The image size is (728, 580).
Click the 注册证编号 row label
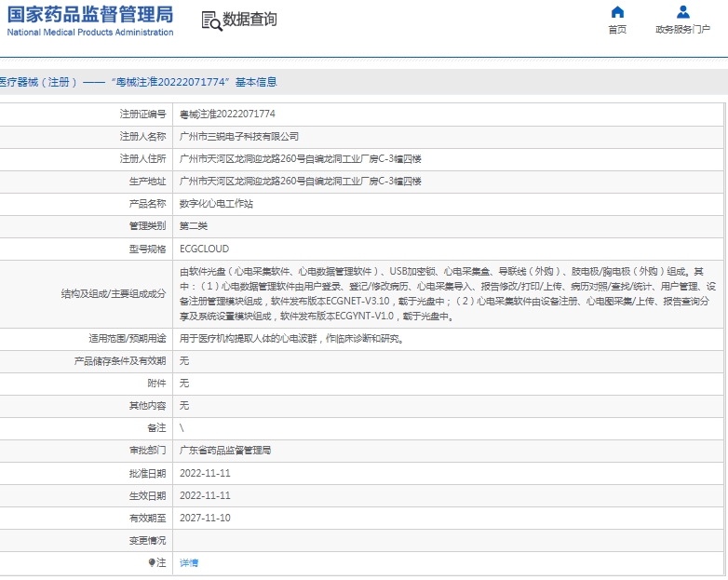(x=142, y=115)
